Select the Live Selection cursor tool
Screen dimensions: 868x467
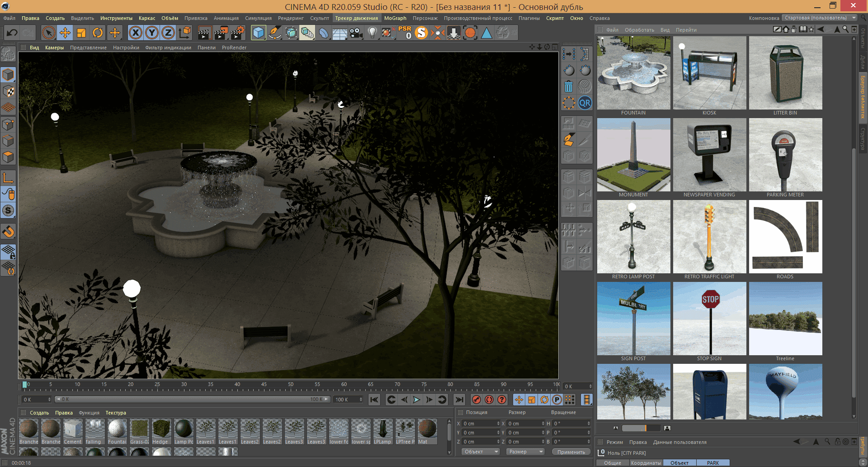click(x=48, y=33)
